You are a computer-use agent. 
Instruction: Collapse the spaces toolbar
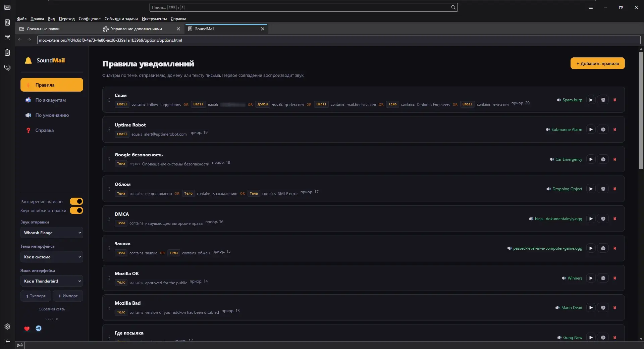click(x=7, y=341)
